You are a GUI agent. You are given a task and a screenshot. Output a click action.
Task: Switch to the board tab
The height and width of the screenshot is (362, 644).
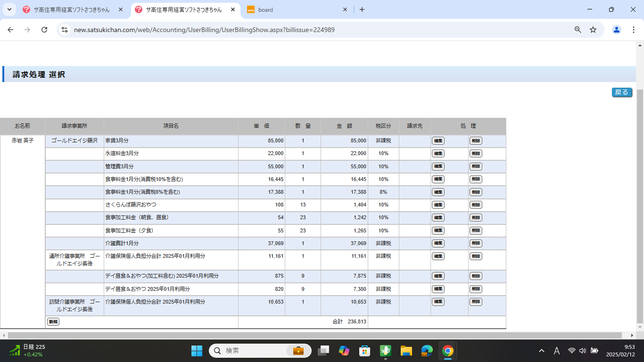297,9
